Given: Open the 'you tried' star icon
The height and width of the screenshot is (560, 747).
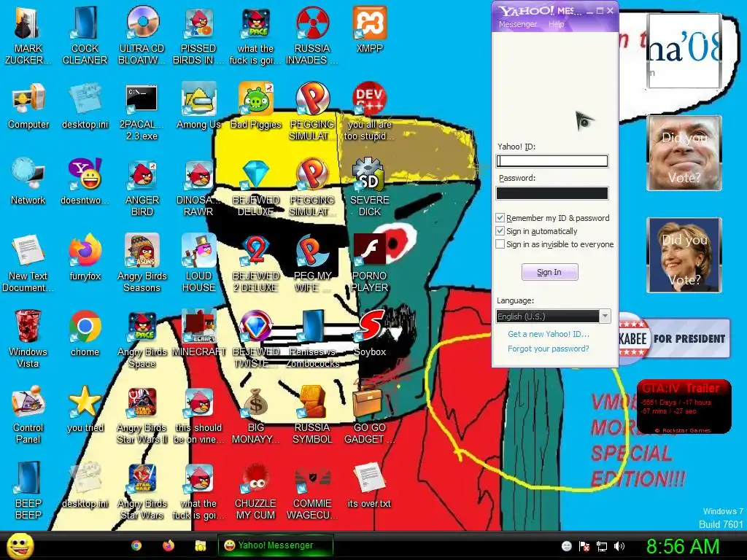Looking at the screenshot, I should pos(85,402).
